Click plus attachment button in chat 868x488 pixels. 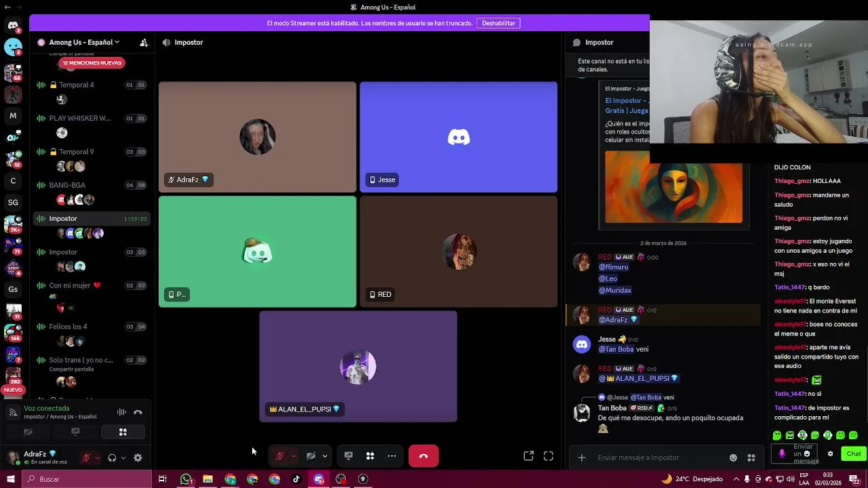[581, 457]
